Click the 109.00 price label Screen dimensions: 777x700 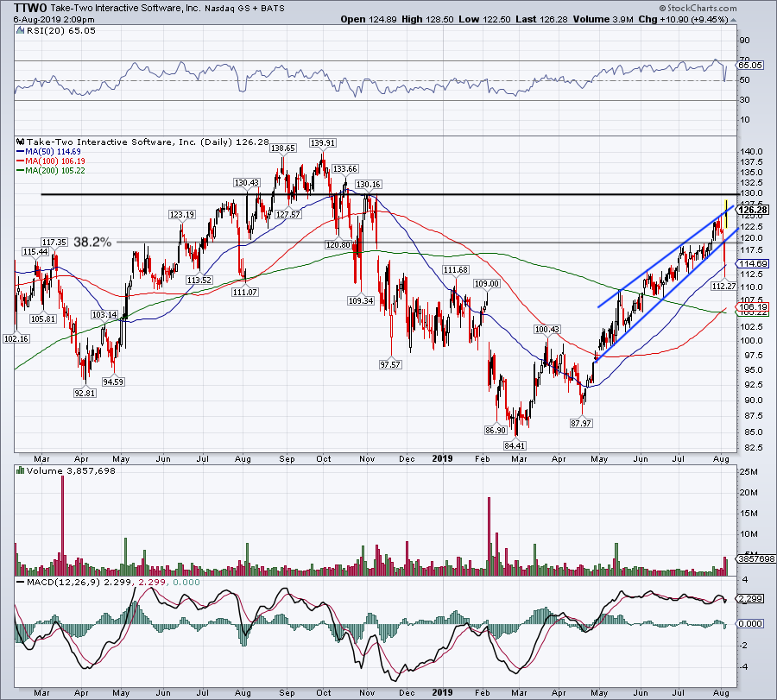487,284
